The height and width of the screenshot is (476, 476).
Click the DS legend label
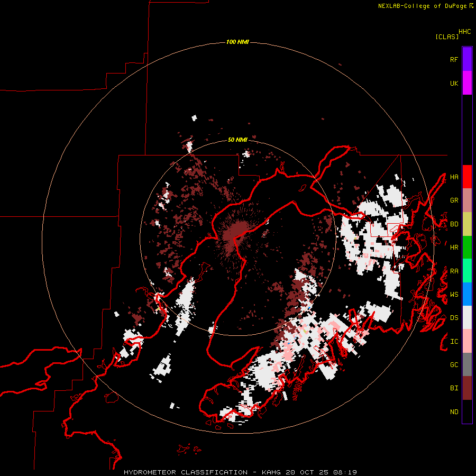[454, 318]
